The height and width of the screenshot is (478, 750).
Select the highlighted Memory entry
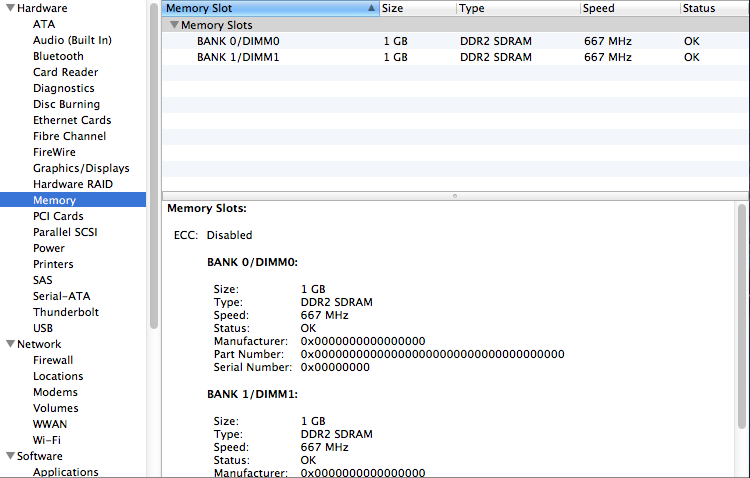pyautogui.click(x=73, y=200)
